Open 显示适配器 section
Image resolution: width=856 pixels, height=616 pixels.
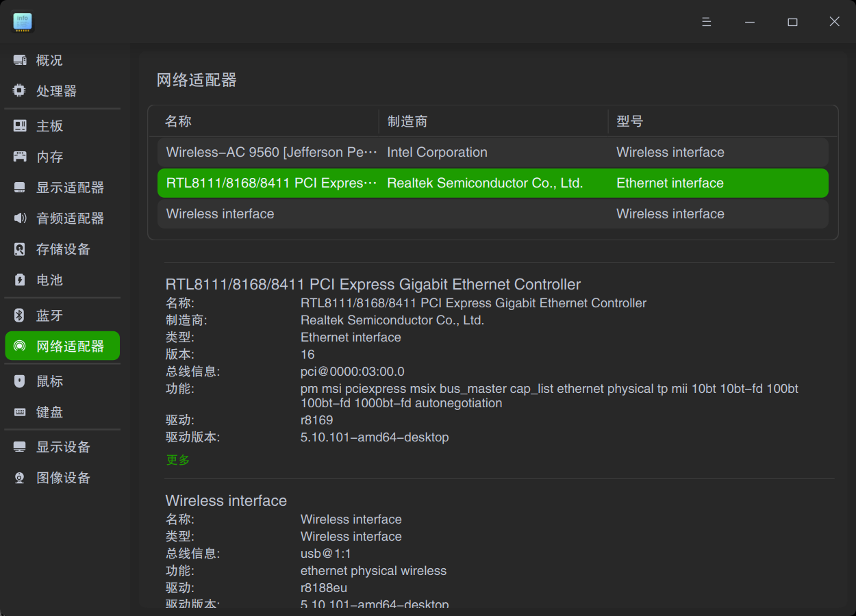[x=62, y=188]
